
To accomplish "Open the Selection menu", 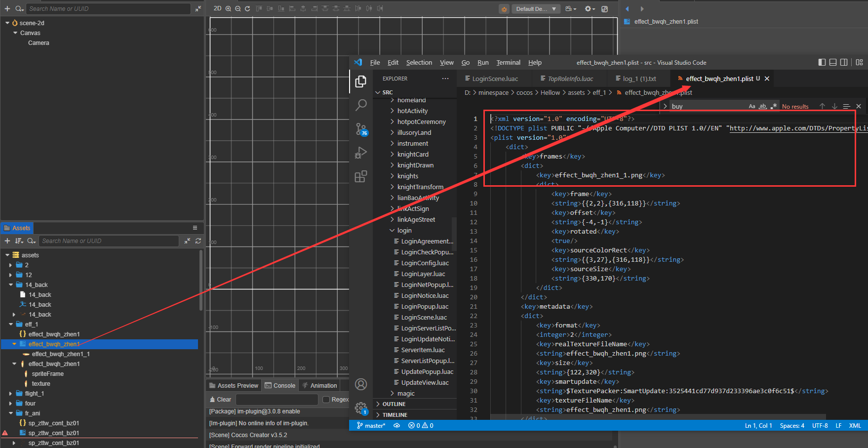I will [419, 63].
